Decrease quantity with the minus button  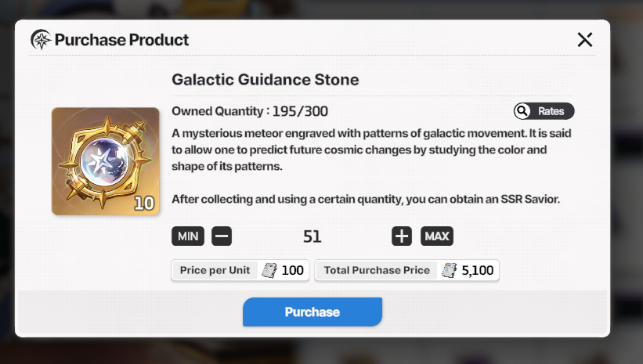[x=222, y=236]
